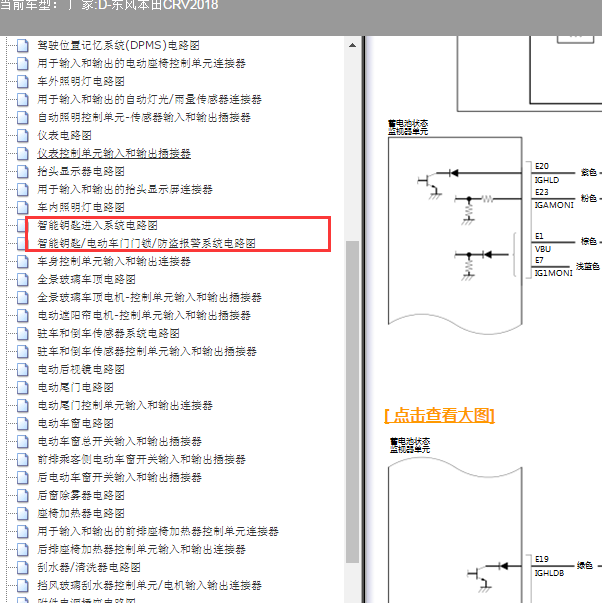This screenshot has height=603, width=602.
Task: Click the document icon beside 驾驶位置记忆系统(DPMS)电路图
Action: click(x=23, y=45)
